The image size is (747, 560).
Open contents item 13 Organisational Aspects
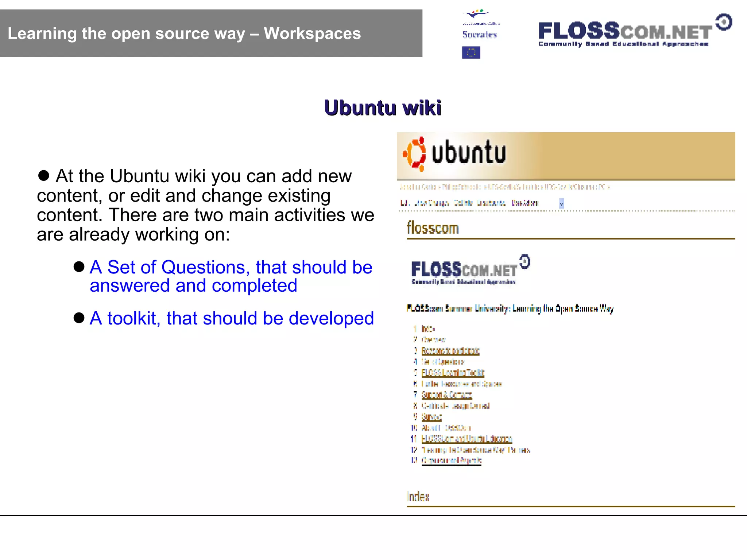click(451, 460)
